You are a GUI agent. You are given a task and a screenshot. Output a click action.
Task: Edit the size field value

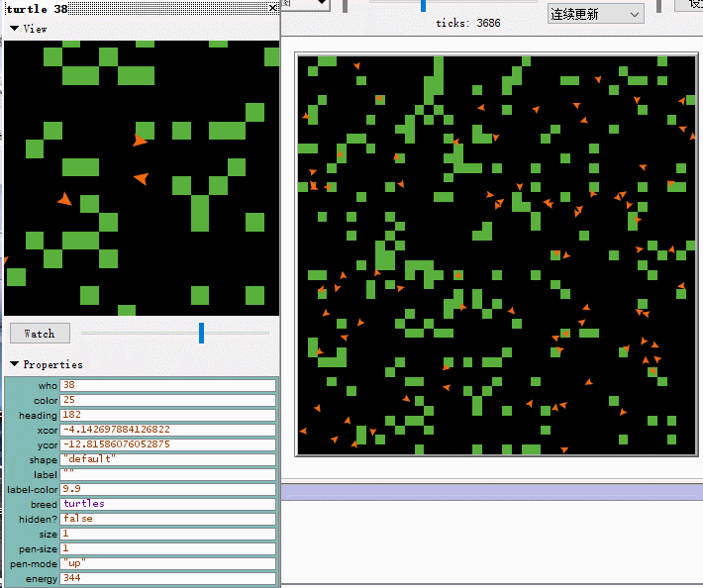click(x=167, y=534)
